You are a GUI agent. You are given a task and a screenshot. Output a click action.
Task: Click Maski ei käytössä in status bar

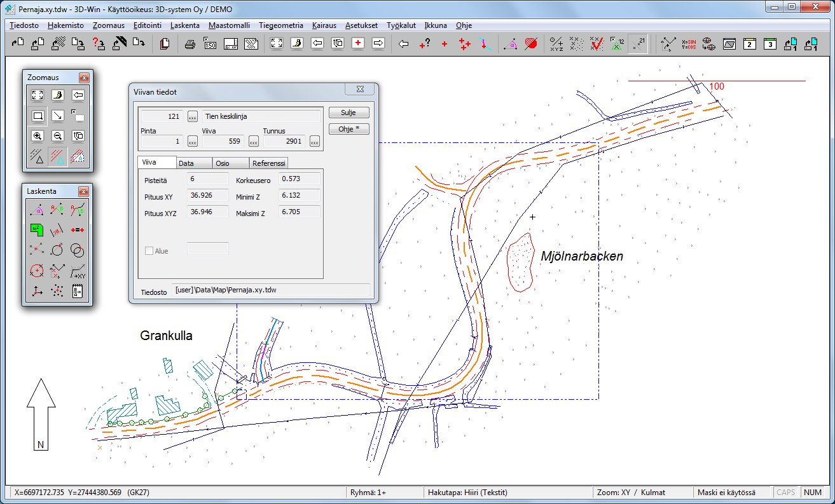point(726,492)
